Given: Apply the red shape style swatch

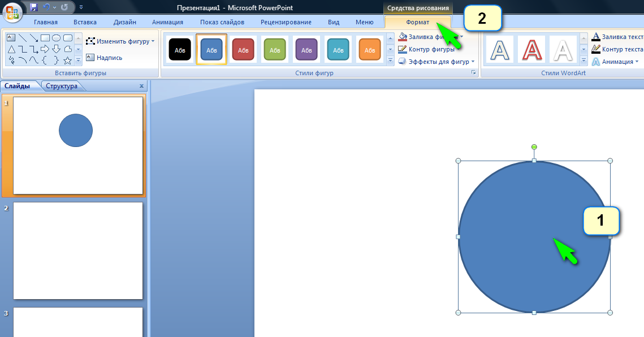Looking at the screenshot, I should click(243, 50).
